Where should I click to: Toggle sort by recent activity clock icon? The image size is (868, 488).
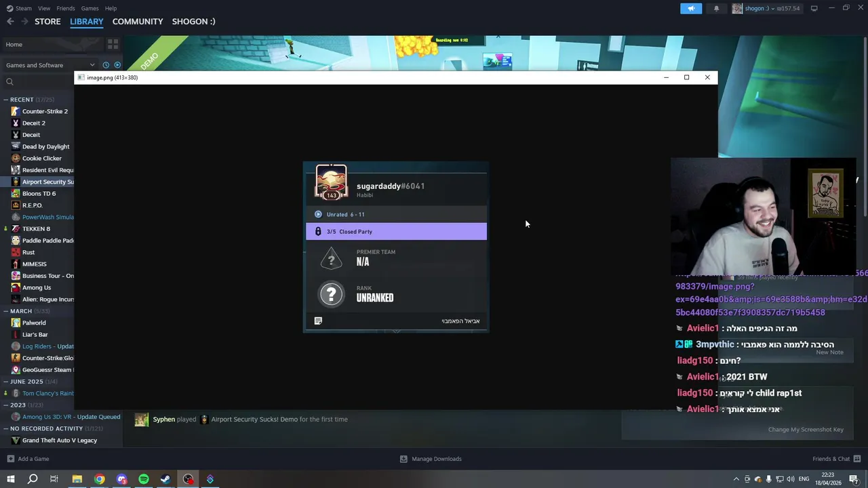pos(106,65)
